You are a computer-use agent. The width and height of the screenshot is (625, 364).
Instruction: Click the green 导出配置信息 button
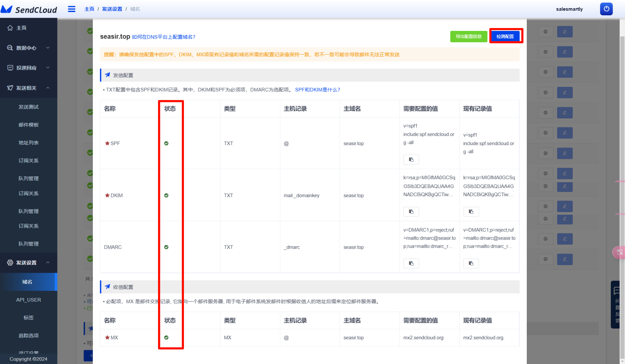pos(468,37)
